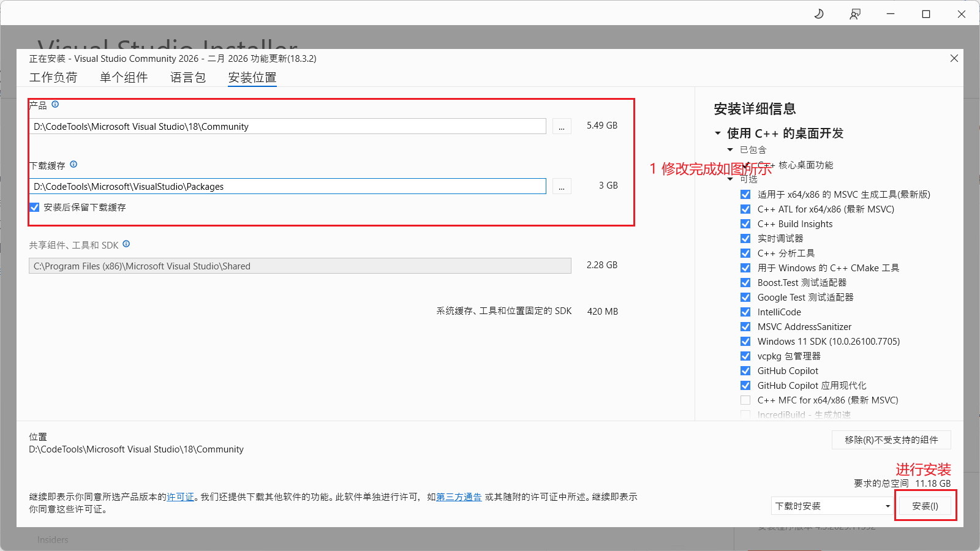Viewport: 980px width, 551px height.
Task: Browse for the 产品 install folder
Action: point(562,126)
